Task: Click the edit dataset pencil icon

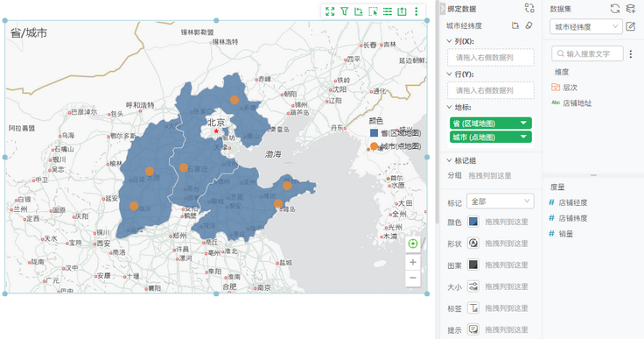Action: 631,27
